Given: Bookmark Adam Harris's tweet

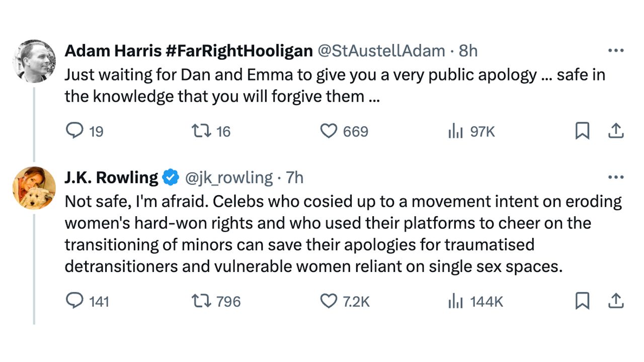Looking at the screenshot, I should [582, 131].
